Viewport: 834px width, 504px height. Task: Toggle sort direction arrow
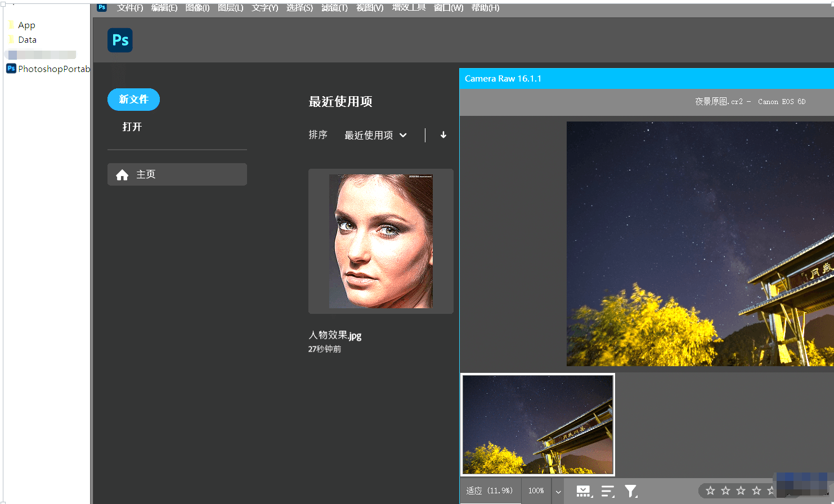point(443,135)
